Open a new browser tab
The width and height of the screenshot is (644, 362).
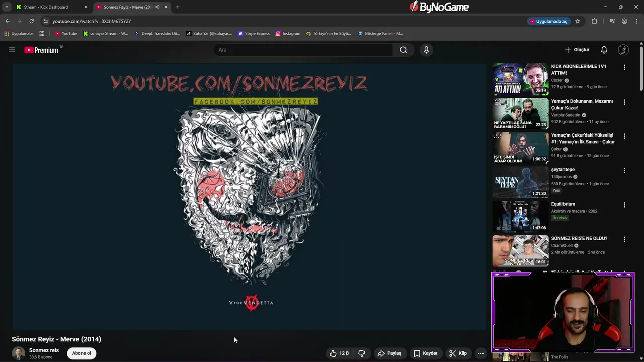click(178, 7)
